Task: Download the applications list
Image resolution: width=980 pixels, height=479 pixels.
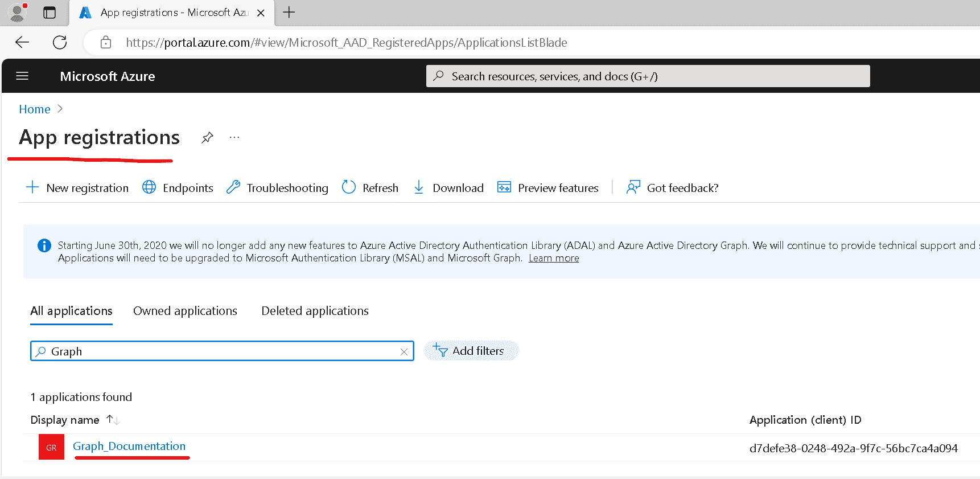Action: click(x=448, y=187)
